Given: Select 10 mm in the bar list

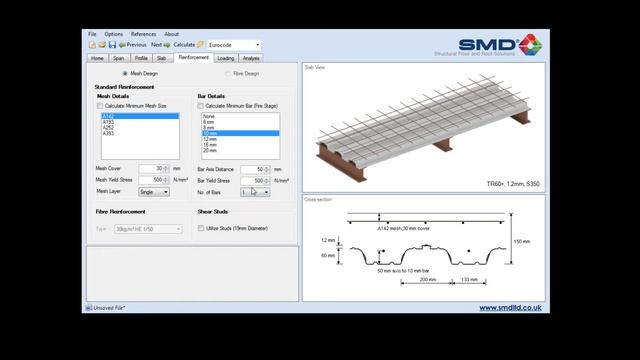Looking at the screenshot, I should (x=240, y=133).
